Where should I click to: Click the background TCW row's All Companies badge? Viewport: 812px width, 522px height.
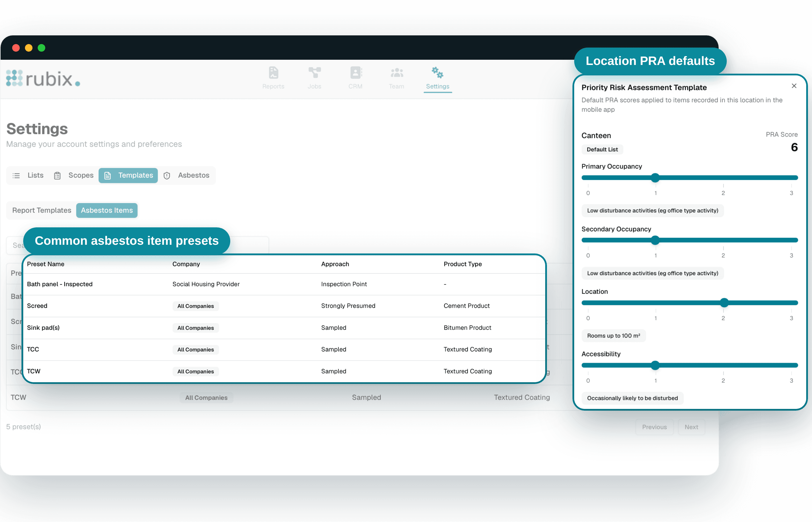click(206, 398)
